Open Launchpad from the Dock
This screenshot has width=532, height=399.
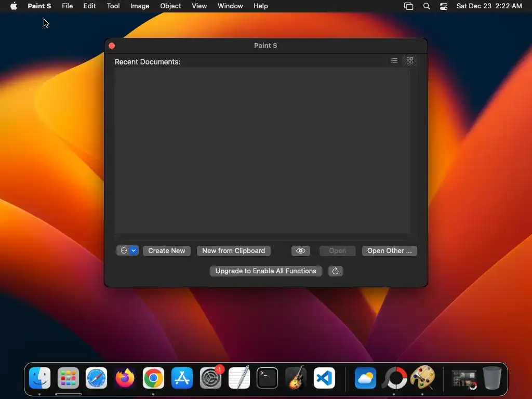click(68, 378)
